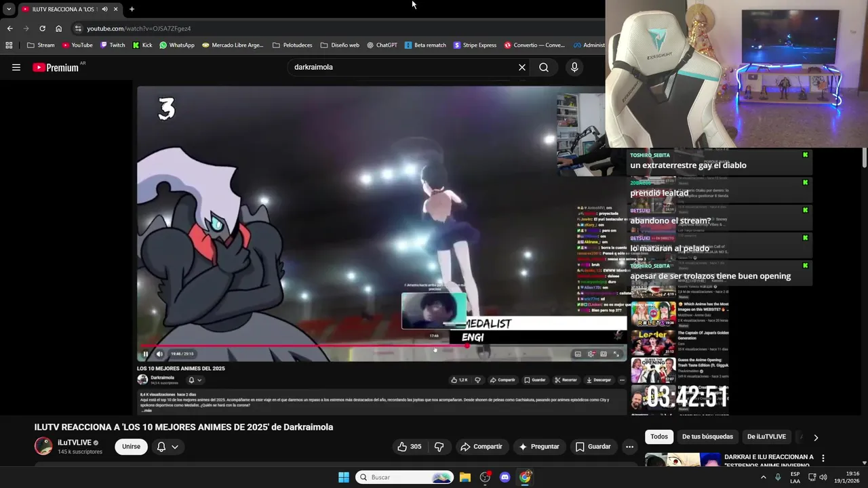Open Discord from the taskbar

click(x=505, y=477)
